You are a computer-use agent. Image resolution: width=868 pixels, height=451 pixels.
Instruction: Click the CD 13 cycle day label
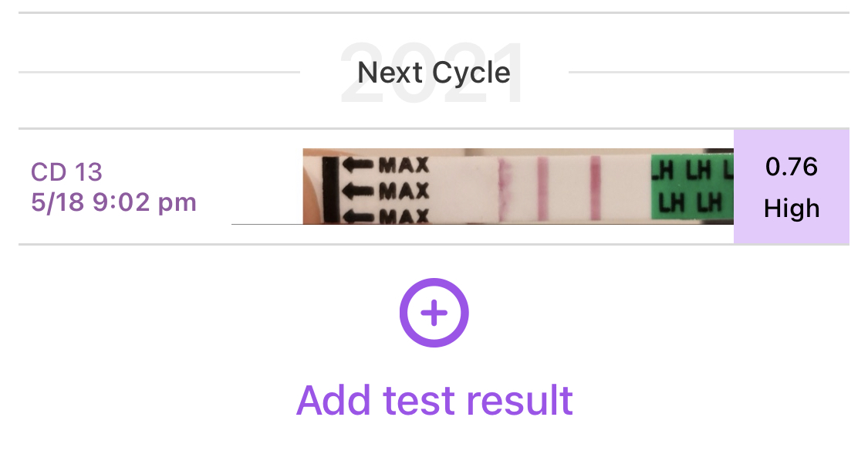point(66,171)
